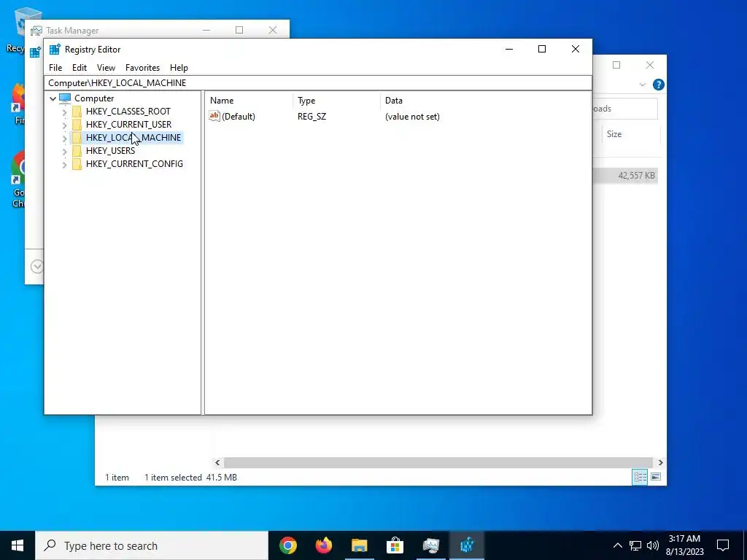Open the Windows Start menu
Screen dimensions: 747x560
tap(18, 545)
